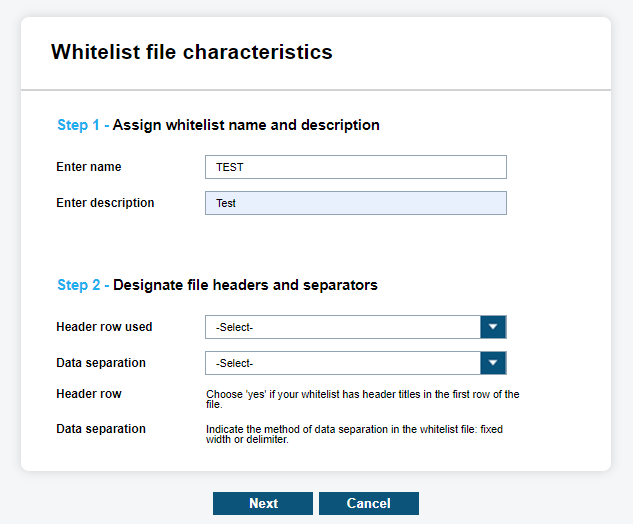The width and height of the screenshot is (633, 524).
Task: Click the blue 'Step 1 -' label
Action: coord(83,125)
